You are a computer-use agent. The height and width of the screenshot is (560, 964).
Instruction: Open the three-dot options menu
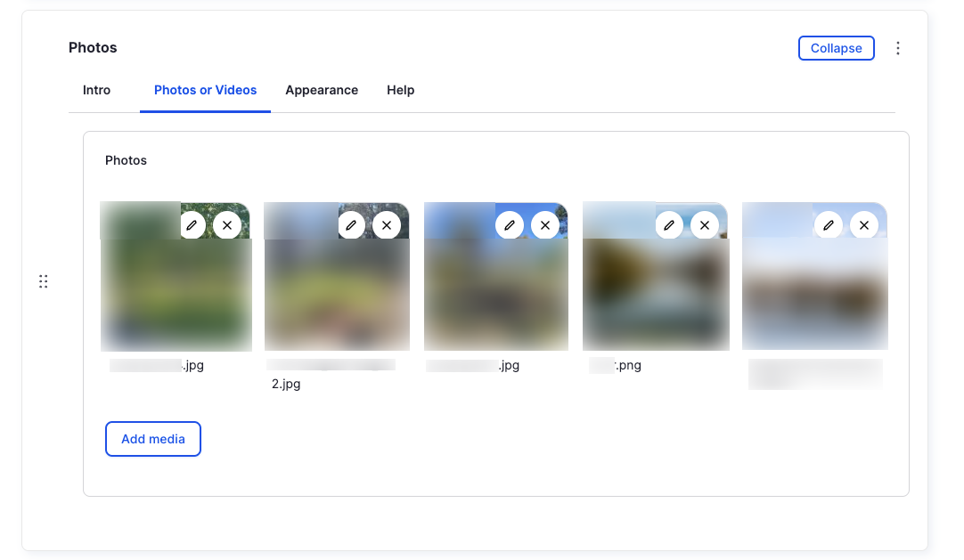pyautogui.click(x=898, y=47)
